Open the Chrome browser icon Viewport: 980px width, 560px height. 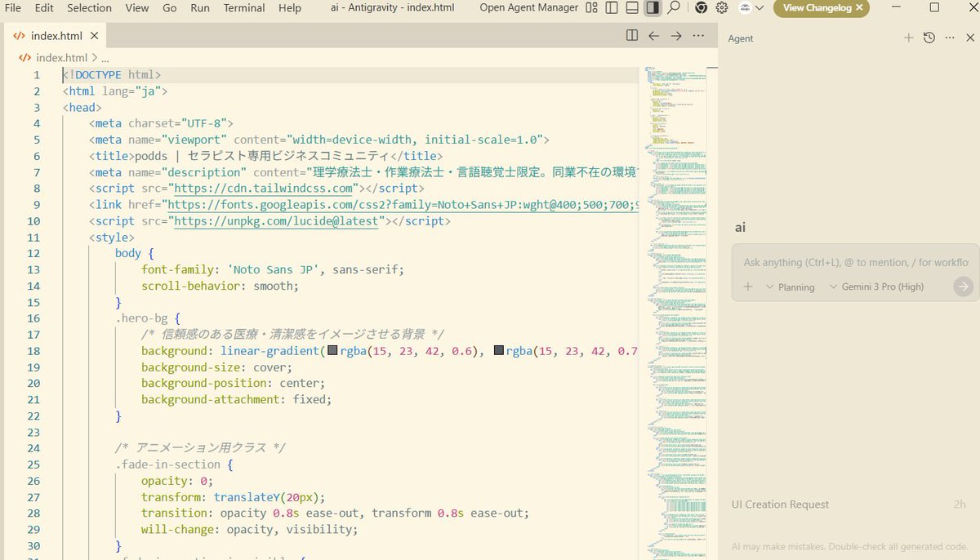tap(701, 8)
